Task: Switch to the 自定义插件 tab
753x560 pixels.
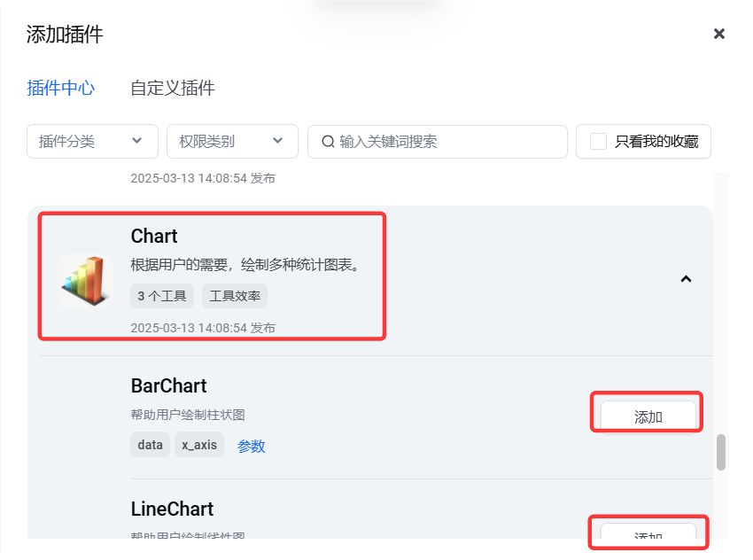Action: point(173,89)
